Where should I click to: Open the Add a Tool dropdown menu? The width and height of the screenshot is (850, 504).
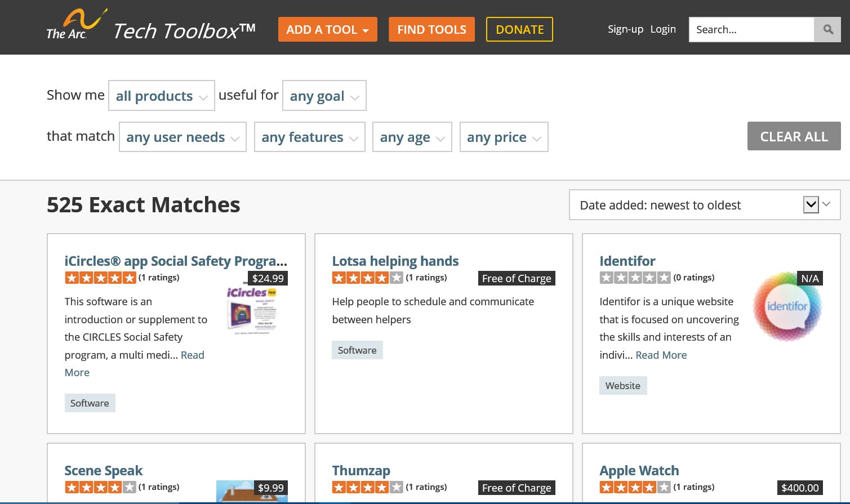click(x=327, y=30)
